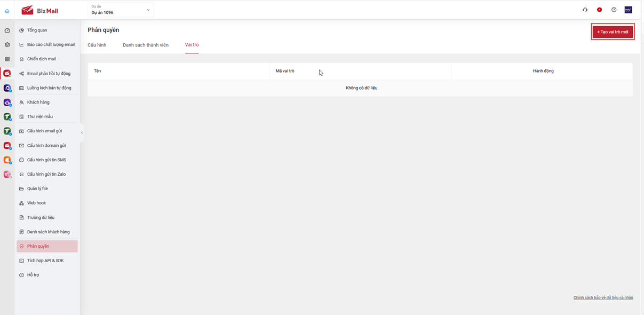Switch to Danh sách thành viên tab

click(146, 45)
